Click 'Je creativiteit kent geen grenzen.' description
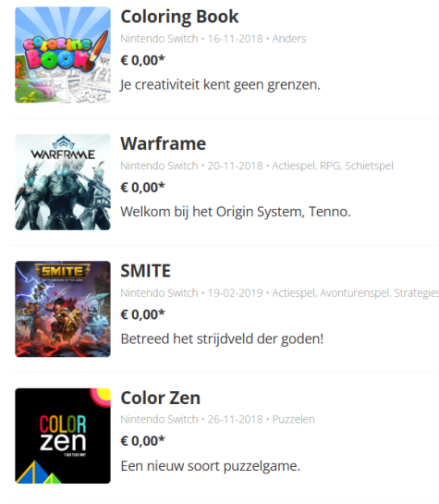 pos(220,85)
